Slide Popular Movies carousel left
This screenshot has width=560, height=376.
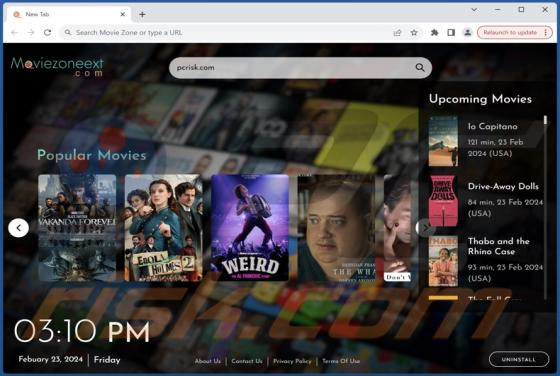coord(19,227)
